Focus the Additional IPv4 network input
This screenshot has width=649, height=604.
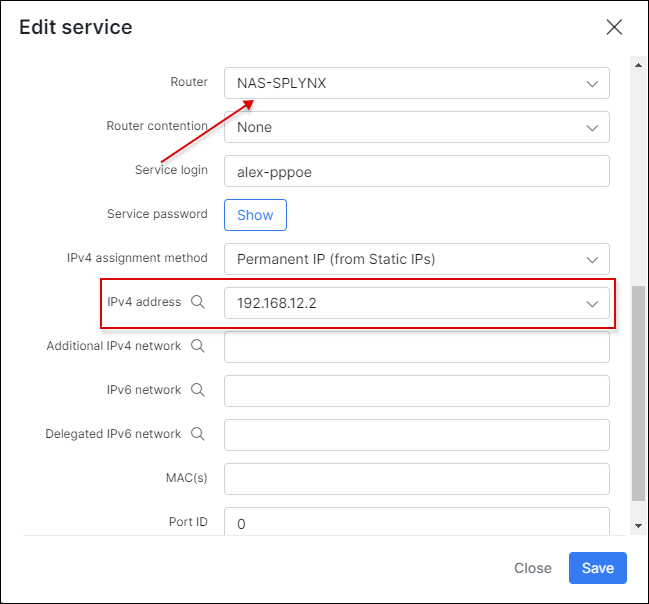[416, 347]
